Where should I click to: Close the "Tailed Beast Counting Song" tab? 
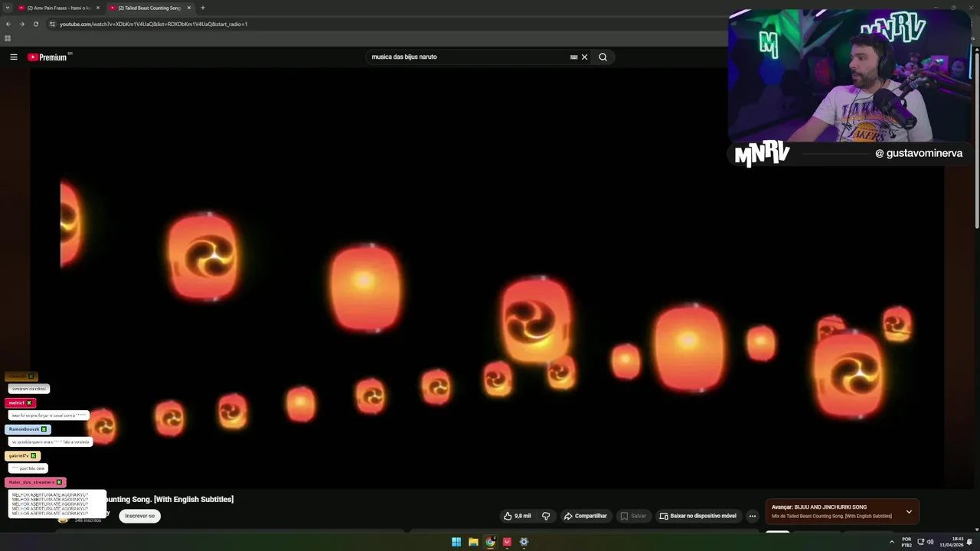(189, 8)
